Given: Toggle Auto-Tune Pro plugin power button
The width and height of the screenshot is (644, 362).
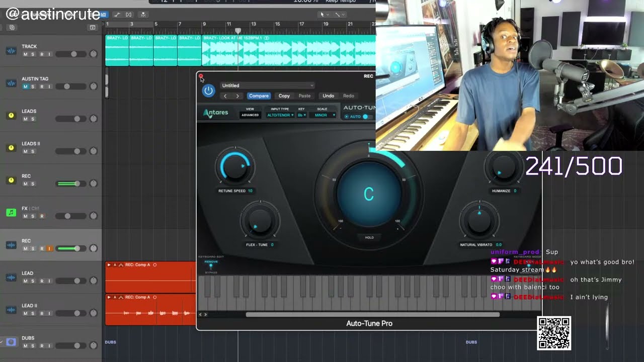Looking at the screenshot, I should [208, 90].
